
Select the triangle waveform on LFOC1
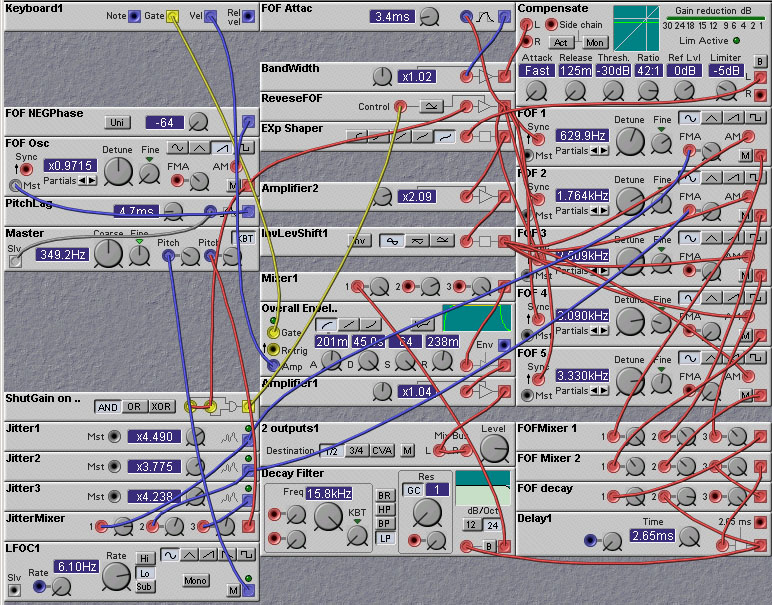pos(191,555)
